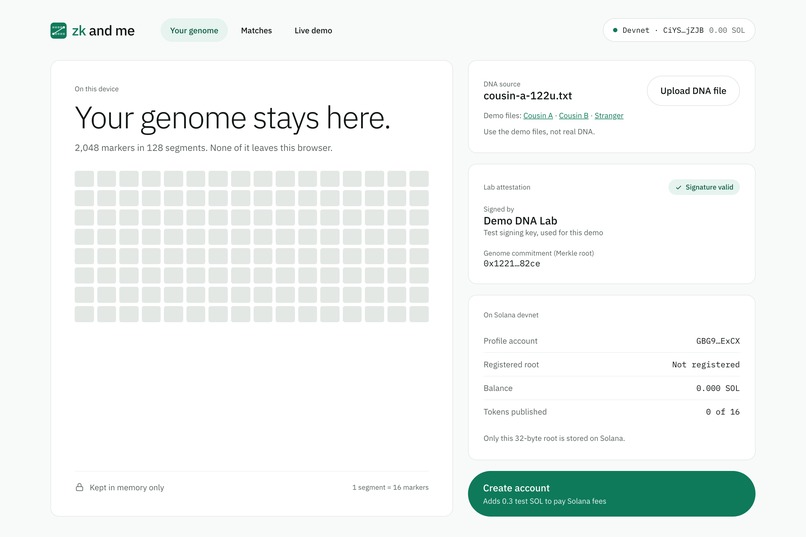Screen dimensions: 806x537
Task: Click the Demo DNA Lab signer name
Action: point(520,221)
